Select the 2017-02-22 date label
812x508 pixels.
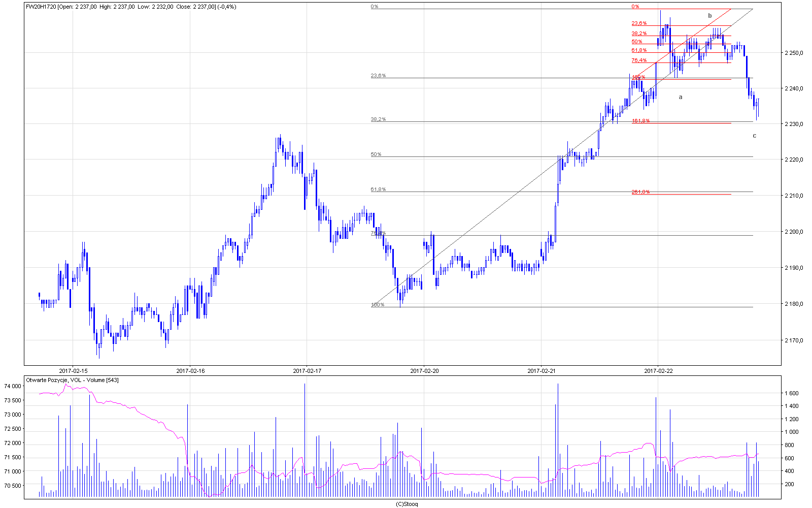[658, 371]
